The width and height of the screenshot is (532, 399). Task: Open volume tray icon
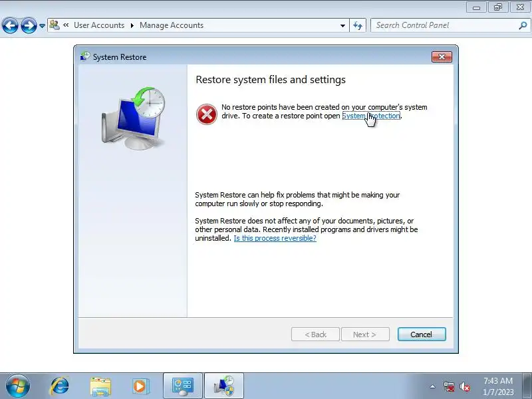tap(464, 386)
